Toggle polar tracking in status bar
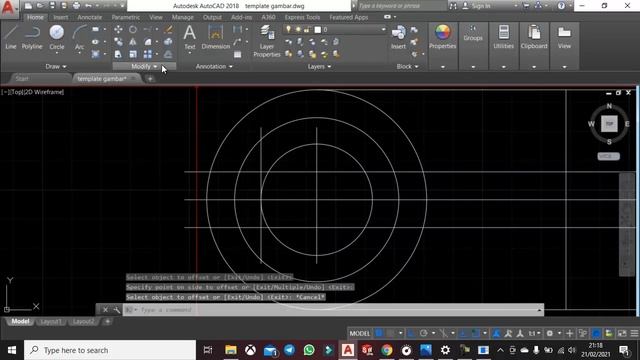This screenshot has width=640, height=360. click(424, 333)
